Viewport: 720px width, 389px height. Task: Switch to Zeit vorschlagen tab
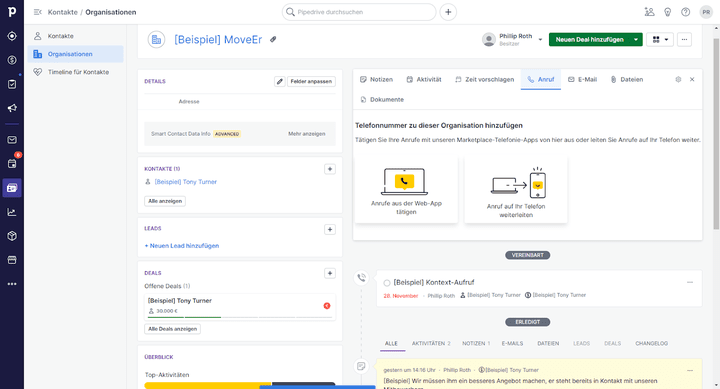pyautogui.click(x=484, y=79)
